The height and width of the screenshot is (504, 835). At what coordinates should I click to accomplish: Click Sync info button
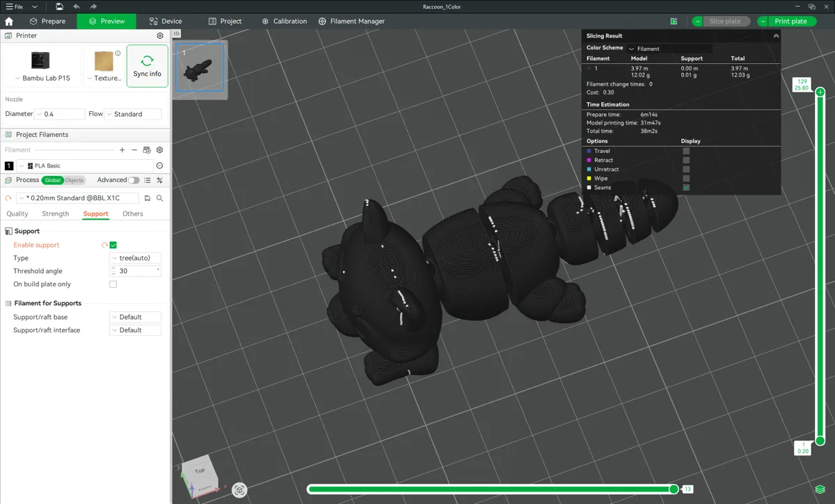click(147, 66)
